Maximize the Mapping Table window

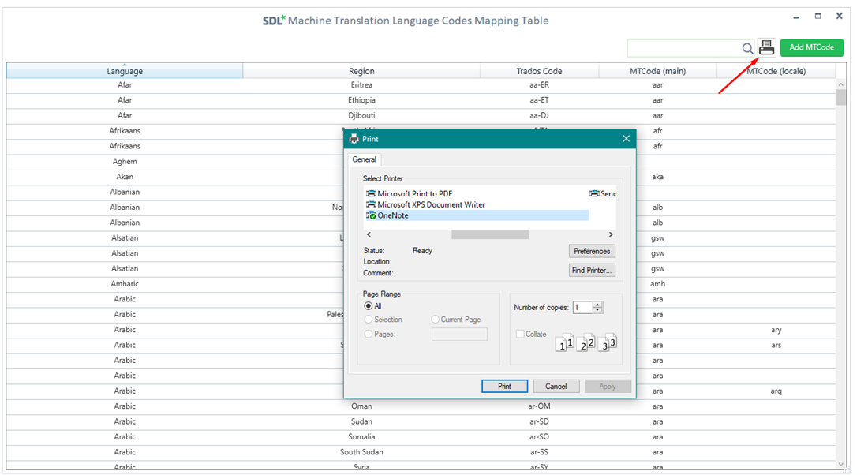pos(817,16)
